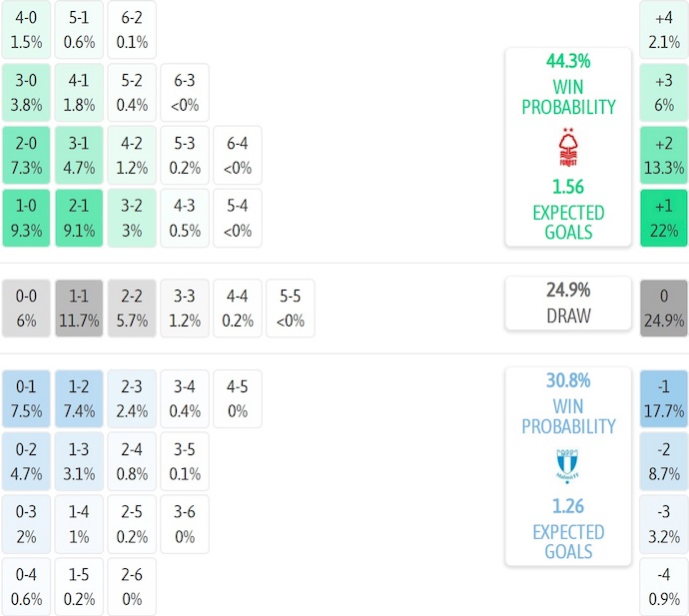
Task: Click the 30.8% win probability text
Action: [568, 380]
